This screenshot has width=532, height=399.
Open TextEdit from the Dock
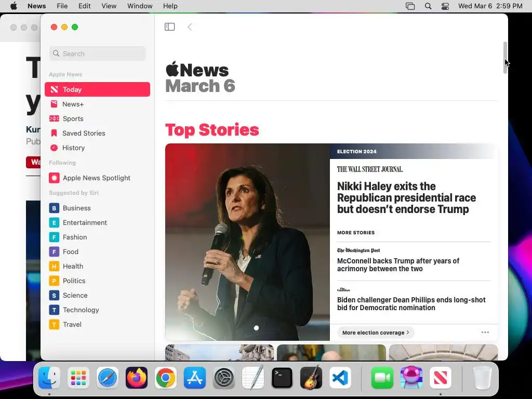pos(253,378)
